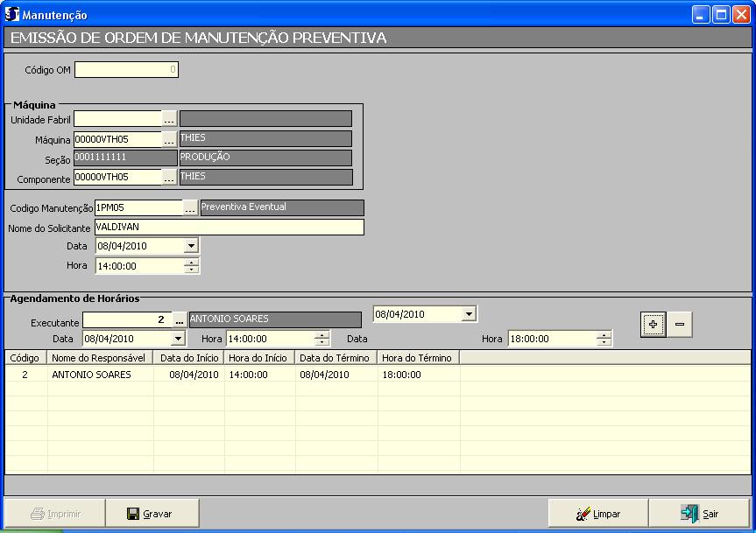Open Executante lookup ellipsis button
The width and height of the screenshot is (756, 533).
[179, 320]
